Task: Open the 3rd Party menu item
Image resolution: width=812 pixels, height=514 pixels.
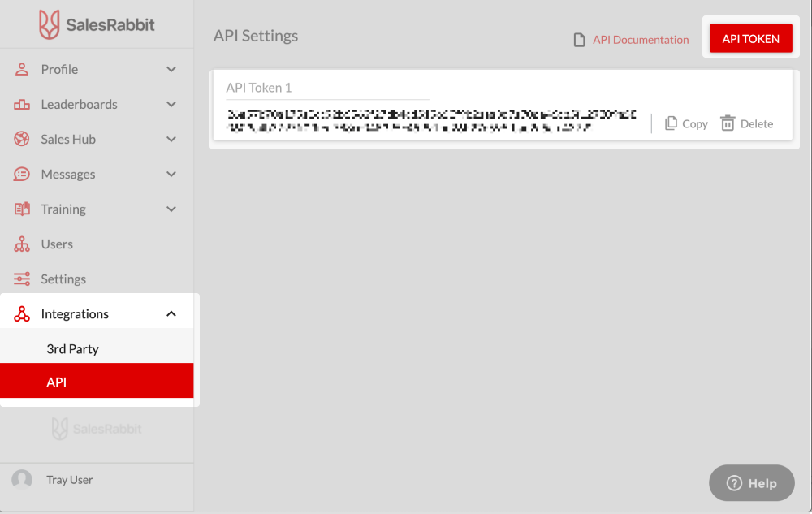Action: coord(73,348)
